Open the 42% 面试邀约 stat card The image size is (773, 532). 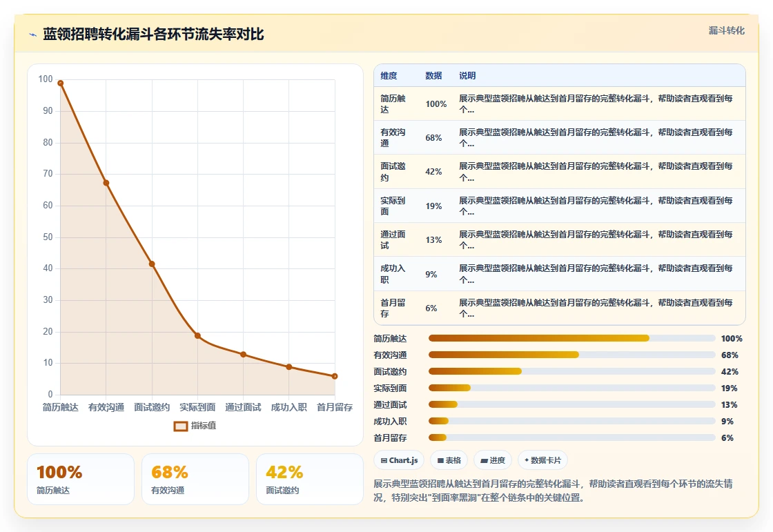310,480
